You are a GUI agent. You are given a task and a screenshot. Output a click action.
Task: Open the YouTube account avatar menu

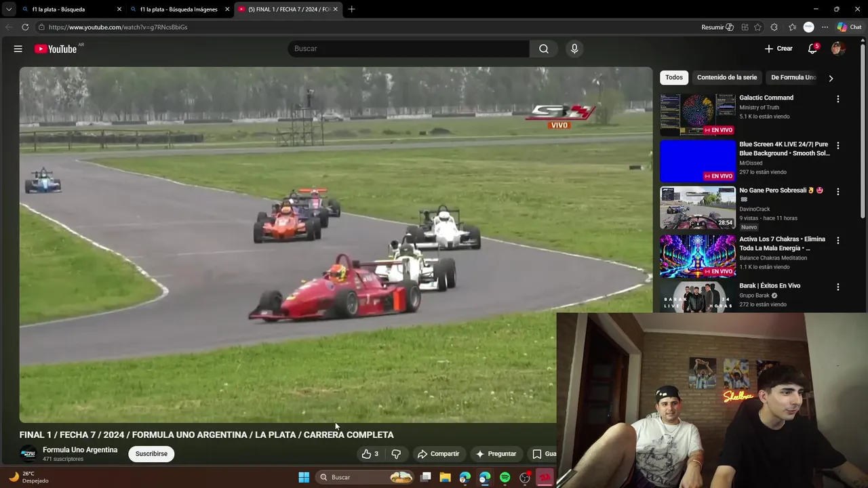point(837,49)
